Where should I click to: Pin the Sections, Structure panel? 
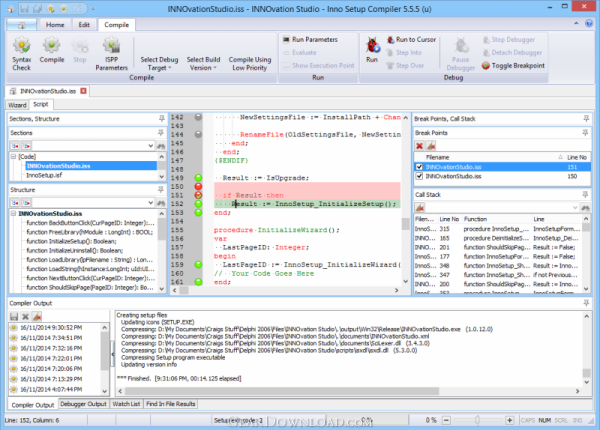tap(161, 119)
